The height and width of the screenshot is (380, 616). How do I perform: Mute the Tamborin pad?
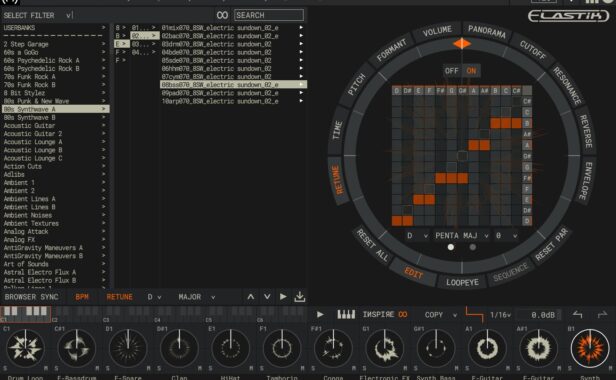[302, 368]
